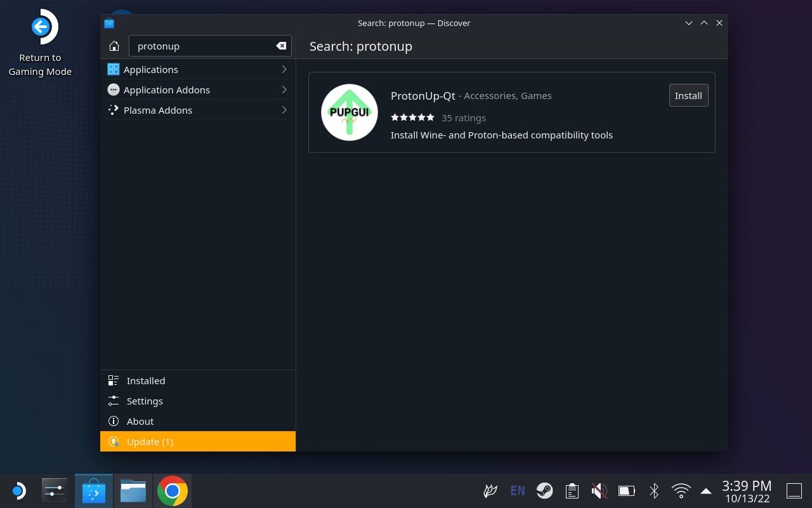Image resolution: width=812 pixels, height=508 pixels.
Task: Open Dolphin file manager from taskbar
Action: (133, 491)
